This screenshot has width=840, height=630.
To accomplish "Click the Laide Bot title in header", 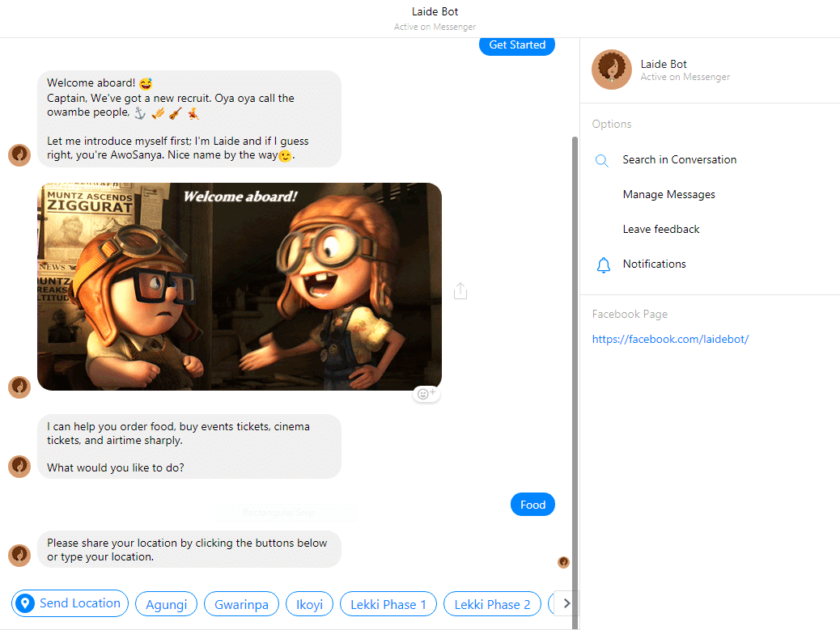I will pyautogui.click(x=435, y=12).
